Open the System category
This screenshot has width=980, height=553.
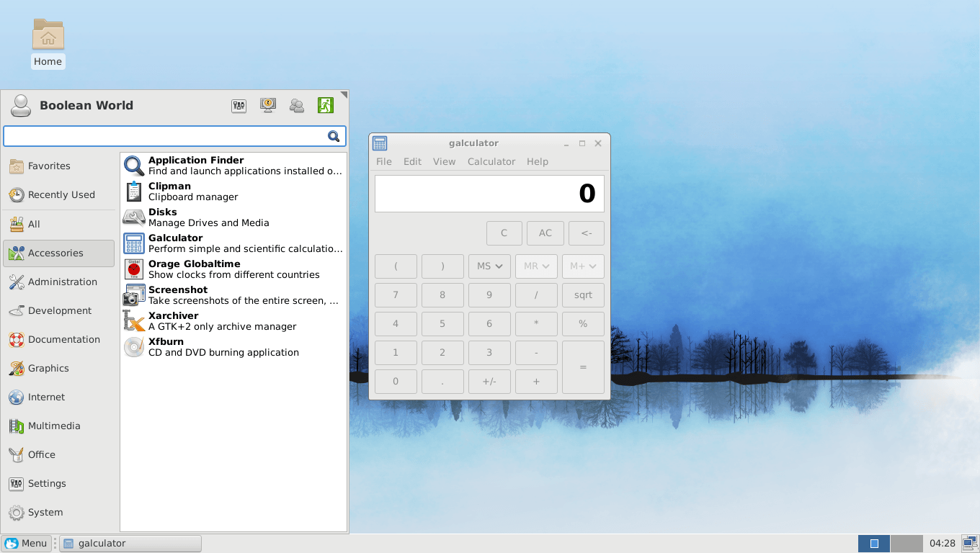point(59,513)
